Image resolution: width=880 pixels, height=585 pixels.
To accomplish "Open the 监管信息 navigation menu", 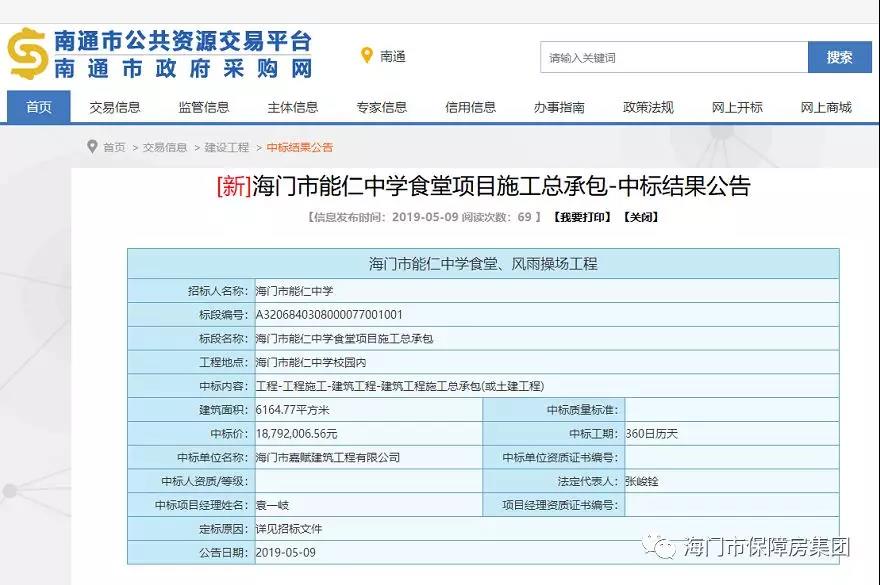I will coord(204,108).
